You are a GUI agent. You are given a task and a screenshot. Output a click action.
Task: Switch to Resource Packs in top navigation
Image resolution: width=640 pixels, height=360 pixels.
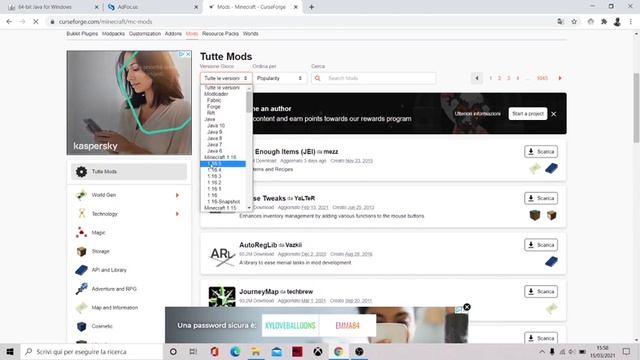pos(220,34)
